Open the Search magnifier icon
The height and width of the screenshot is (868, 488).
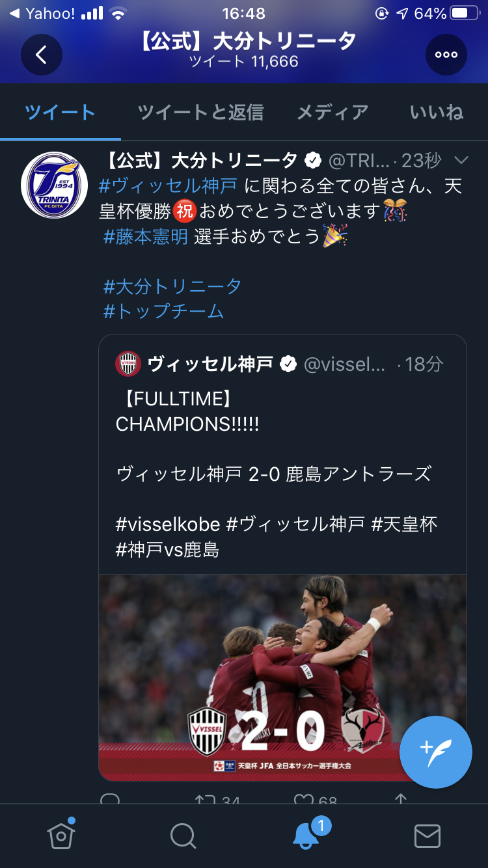[183, 835]
